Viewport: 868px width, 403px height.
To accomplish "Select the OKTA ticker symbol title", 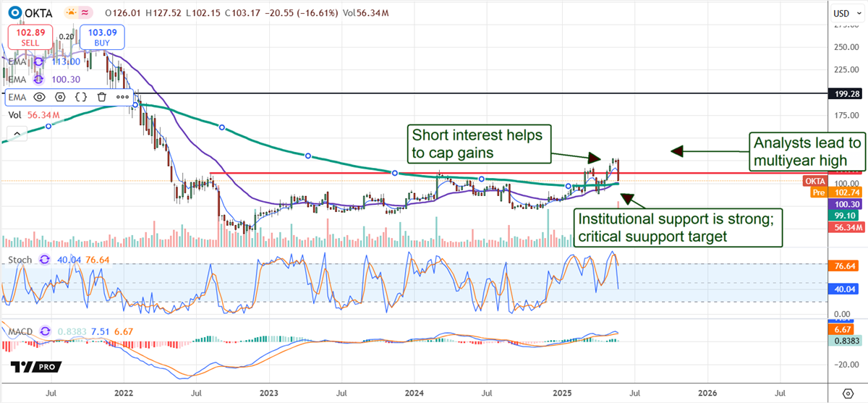I will (x=37, y=13).
